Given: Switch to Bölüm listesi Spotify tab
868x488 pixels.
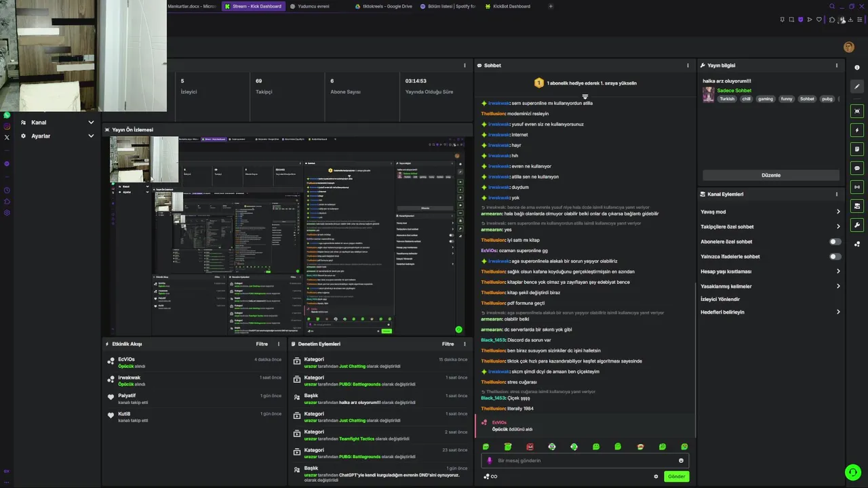Looking at the screenshot, I should point(448,6).
